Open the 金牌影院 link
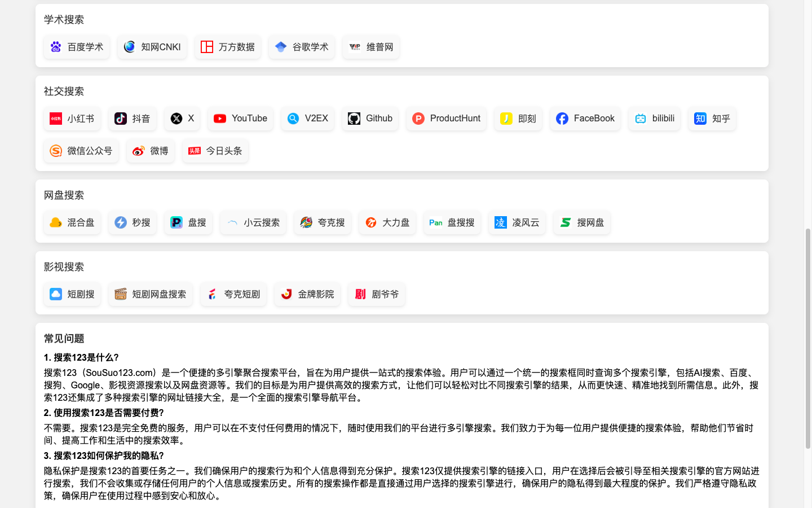This screenshot has height=508, width=812. pyautogui.click(x=307, y=294)
